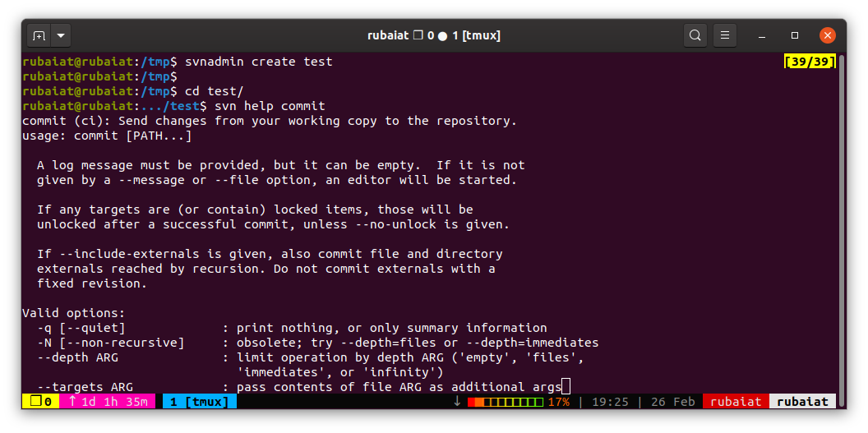Maximize the terminal window
This screenshot has height=433, width=868.
click(795, 35)
